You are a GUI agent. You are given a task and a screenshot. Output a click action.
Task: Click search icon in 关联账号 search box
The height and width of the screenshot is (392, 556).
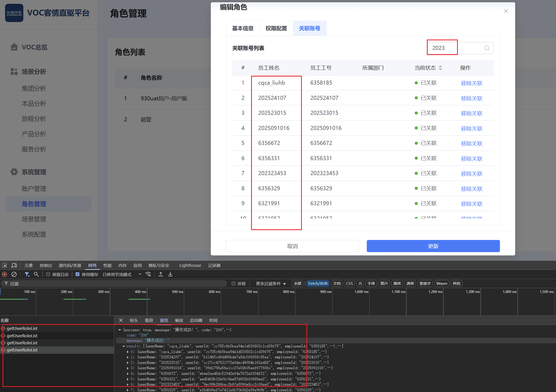tap(486, 48)
